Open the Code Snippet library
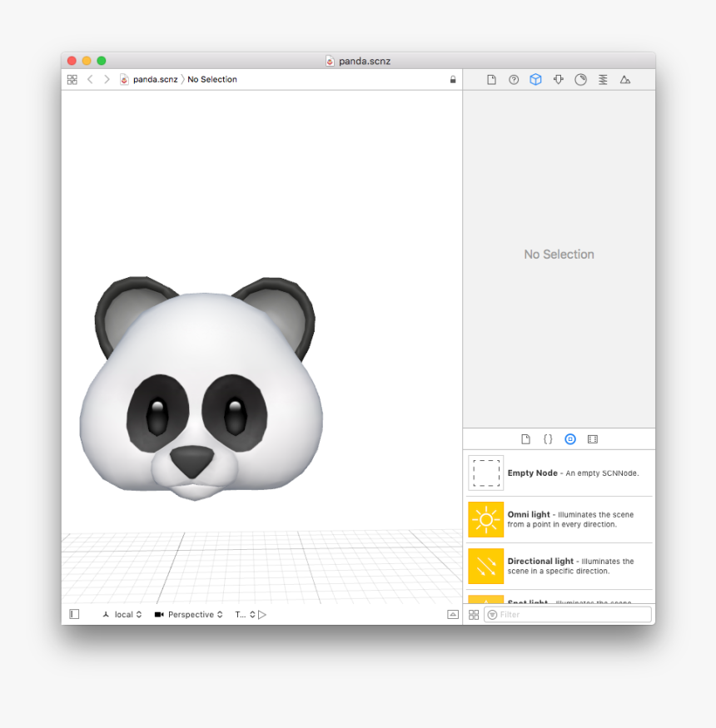The height and width of the screenshot is (728, 716). (x=548, y=439)
